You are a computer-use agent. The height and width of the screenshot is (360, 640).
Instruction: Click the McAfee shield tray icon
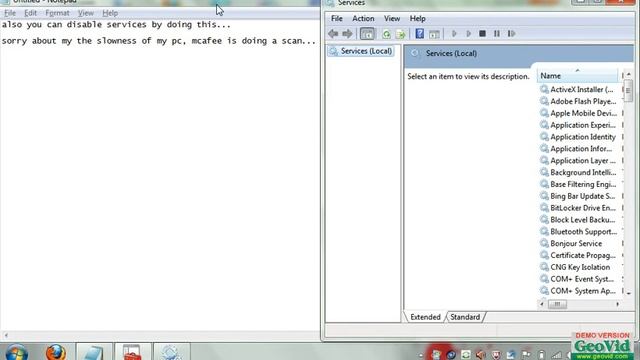pos(496,355)
